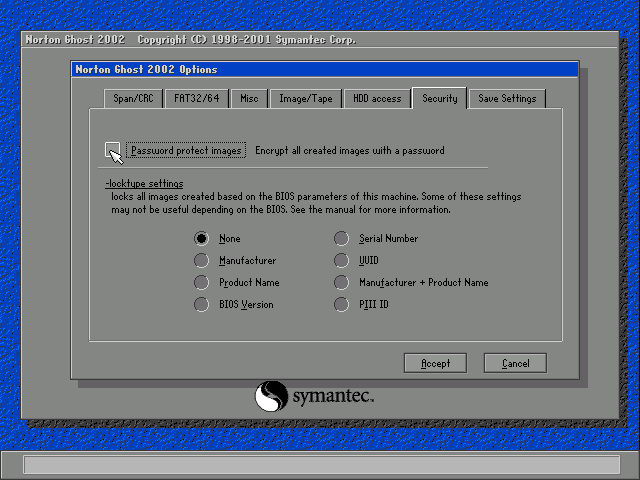Switch to the FAT32/64 tab
This screenshot has height=480, width=640.
pos(197,98)
